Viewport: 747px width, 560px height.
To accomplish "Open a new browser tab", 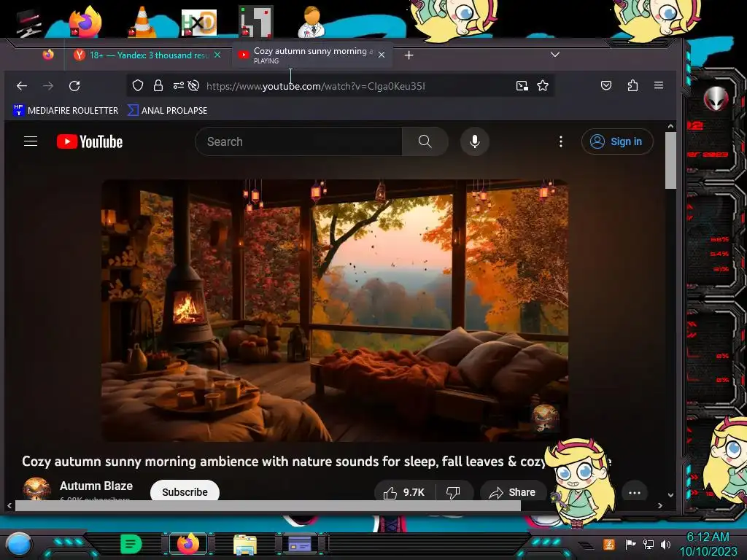I will (x=409, y=55).
